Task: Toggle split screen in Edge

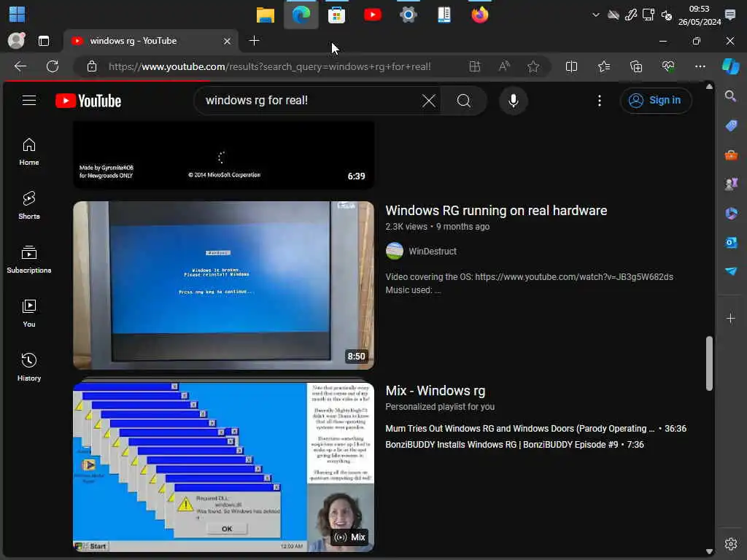Action: tap(571, 66)
